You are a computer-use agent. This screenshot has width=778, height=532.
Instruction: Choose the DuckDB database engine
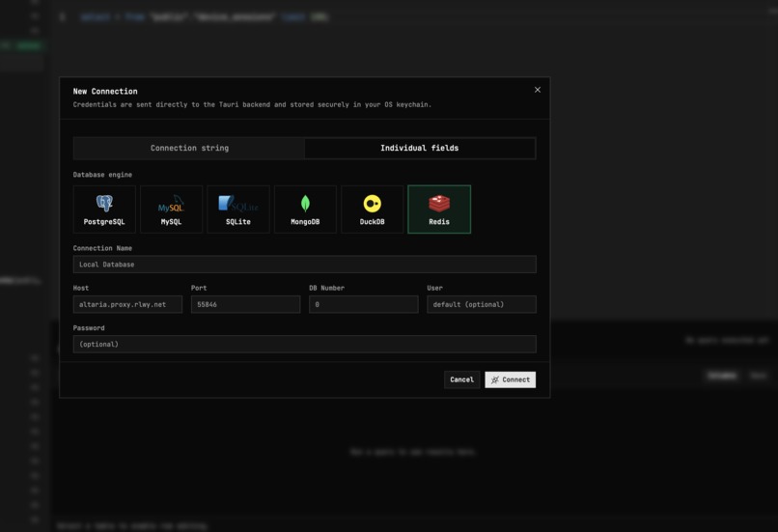click(x=373, y=209)
